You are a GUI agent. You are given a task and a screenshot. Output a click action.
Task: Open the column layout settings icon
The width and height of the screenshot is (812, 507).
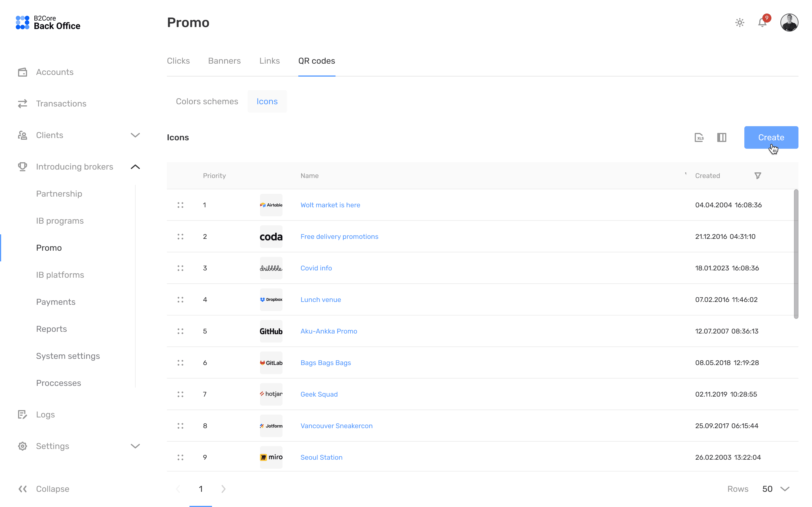point(722,137)
